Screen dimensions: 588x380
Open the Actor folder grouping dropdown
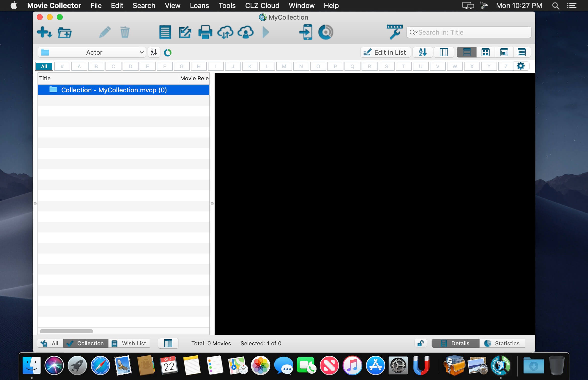92,52
